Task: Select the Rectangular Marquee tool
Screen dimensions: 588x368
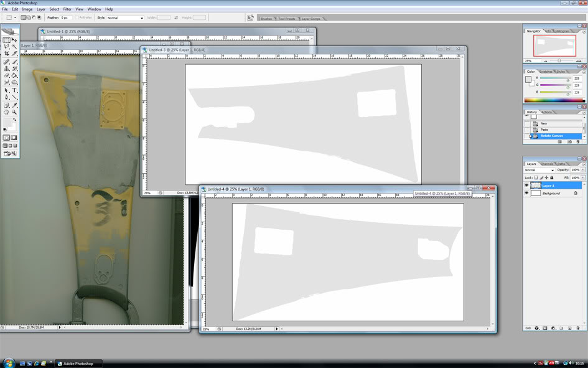Action: pos(6,40)
